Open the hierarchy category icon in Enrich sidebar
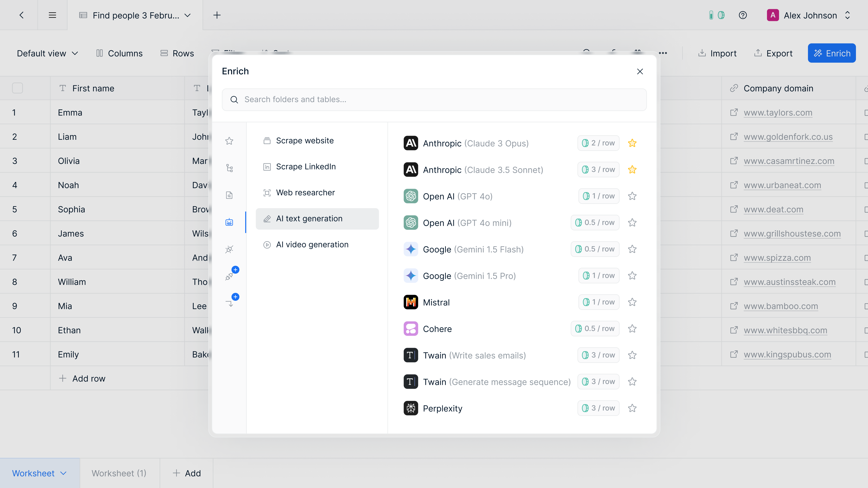The height and width of the screenshot is (488, 868). pos(229,168)
